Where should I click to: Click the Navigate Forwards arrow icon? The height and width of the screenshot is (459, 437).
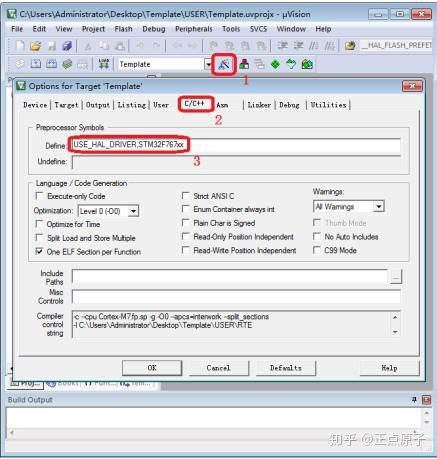(x=193, y=46)
